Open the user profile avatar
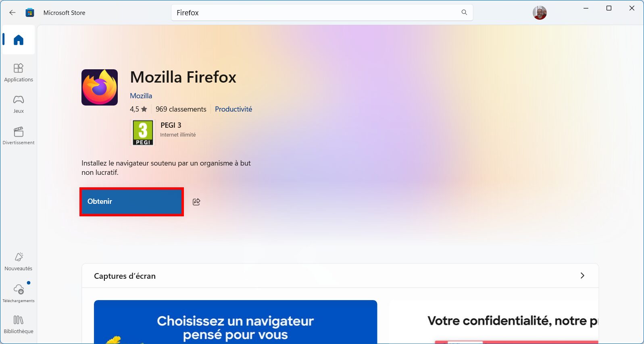The image size is (644, 344). tap(540, 13)
